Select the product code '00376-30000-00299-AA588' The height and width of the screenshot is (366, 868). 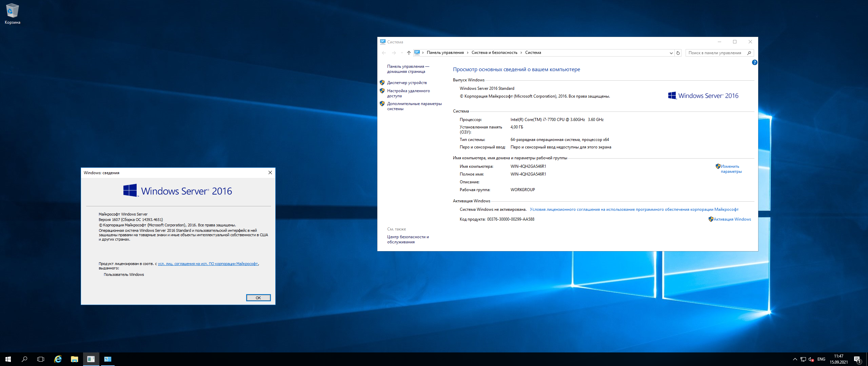(511, 219)
